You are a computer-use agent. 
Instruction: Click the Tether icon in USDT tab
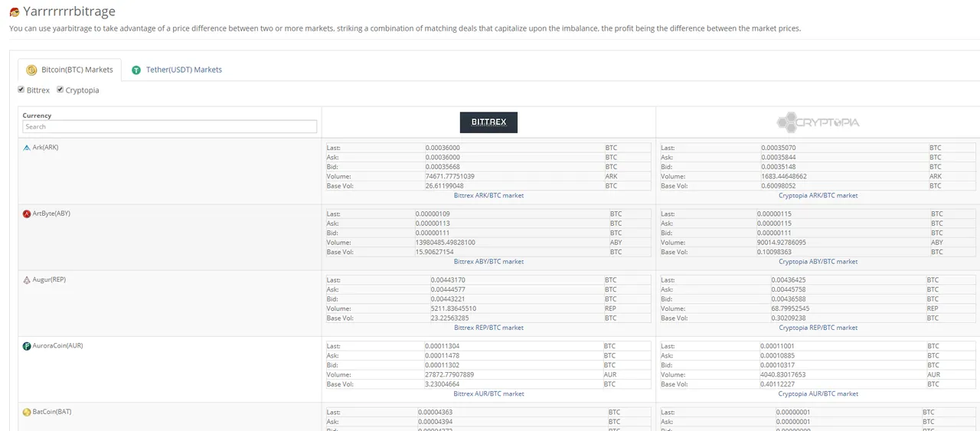(x=136, y=70)
